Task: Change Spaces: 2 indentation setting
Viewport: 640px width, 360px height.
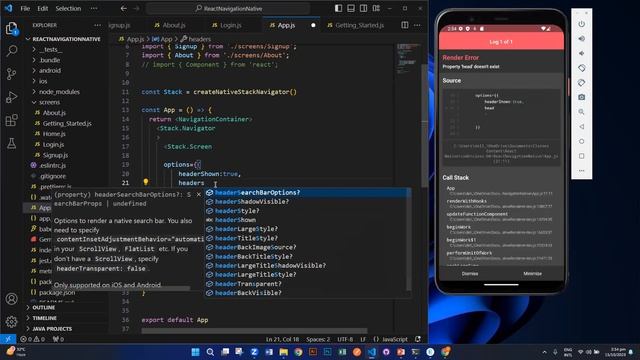Action: (318, 339)
